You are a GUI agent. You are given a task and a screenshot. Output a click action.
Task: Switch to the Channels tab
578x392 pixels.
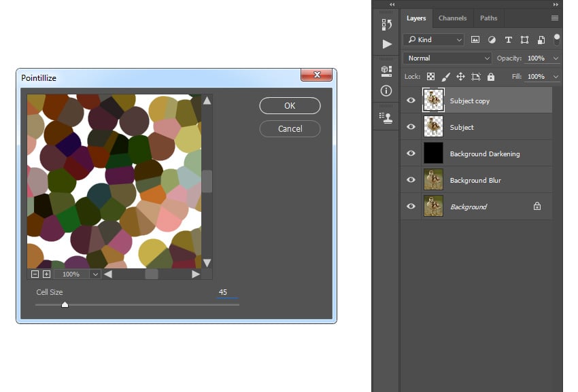(x=453, y=18)
